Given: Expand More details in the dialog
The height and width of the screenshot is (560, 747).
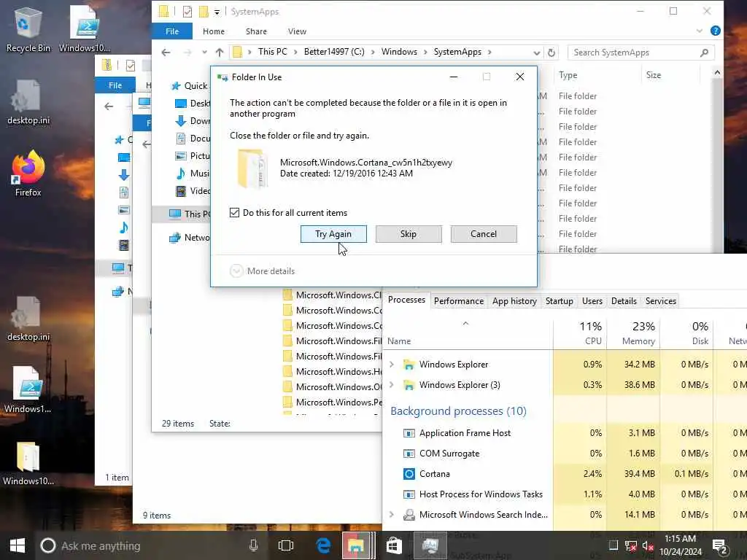Looking at the screenshot, I should 263,271.
